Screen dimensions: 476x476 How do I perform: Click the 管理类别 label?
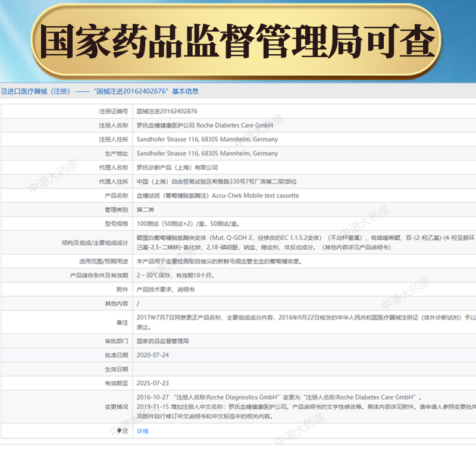[x=117, y=210]
